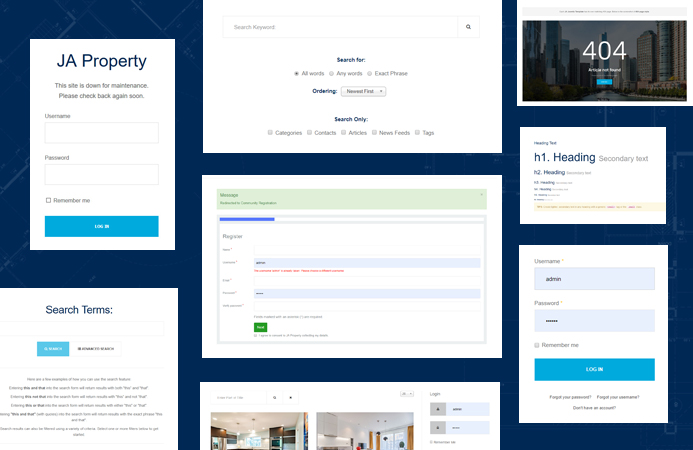The width and height of the screenshot is (693, 450).
Task: Tick the News Feeds checkbox
Action: click(374, 132)
